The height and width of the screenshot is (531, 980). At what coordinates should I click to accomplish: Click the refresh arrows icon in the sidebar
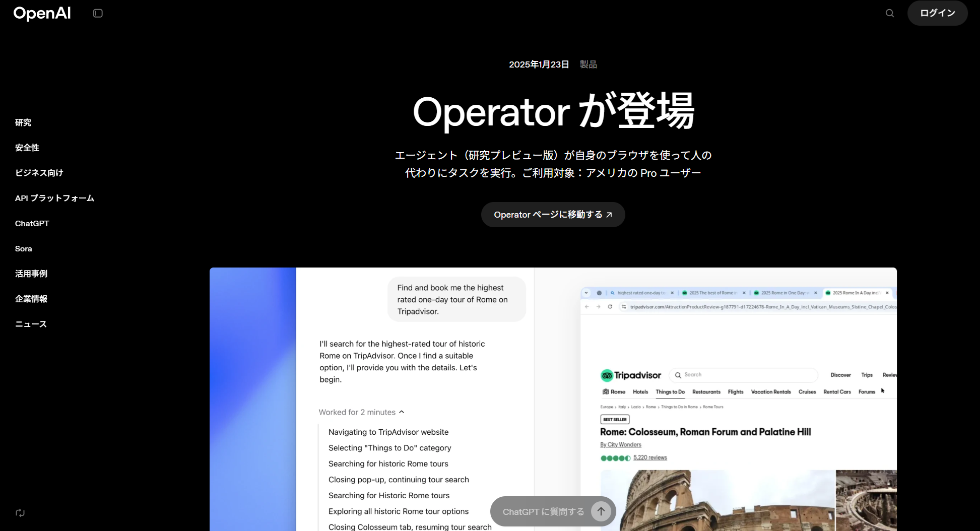[x=20, y=513]
